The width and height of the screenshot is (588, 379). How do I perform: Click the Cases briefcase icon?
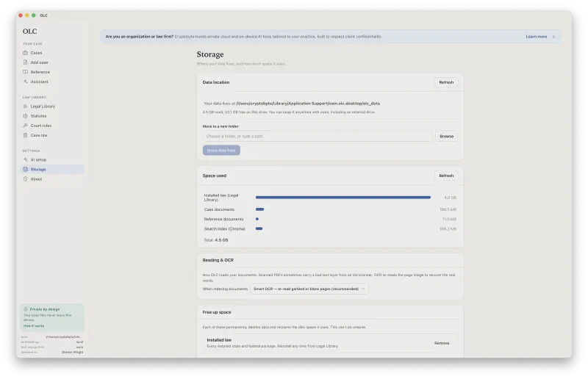pyautogui.click(x=26, y=53)
